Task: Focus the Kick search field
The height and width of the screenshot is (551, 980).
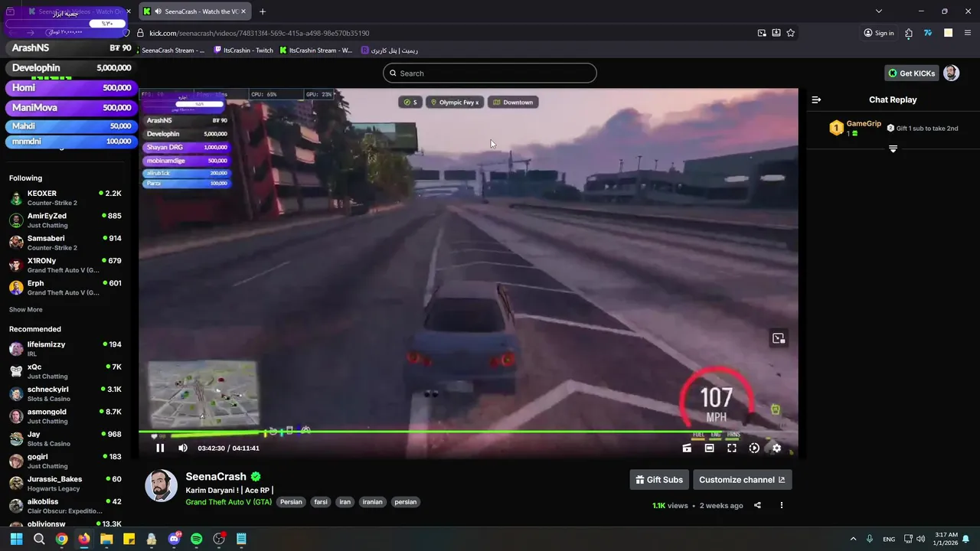Action: point(490,73)
